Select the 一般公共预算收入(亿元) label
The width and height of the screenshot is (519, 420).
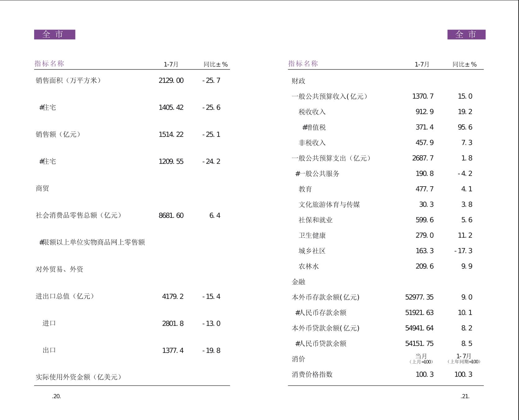330,97
